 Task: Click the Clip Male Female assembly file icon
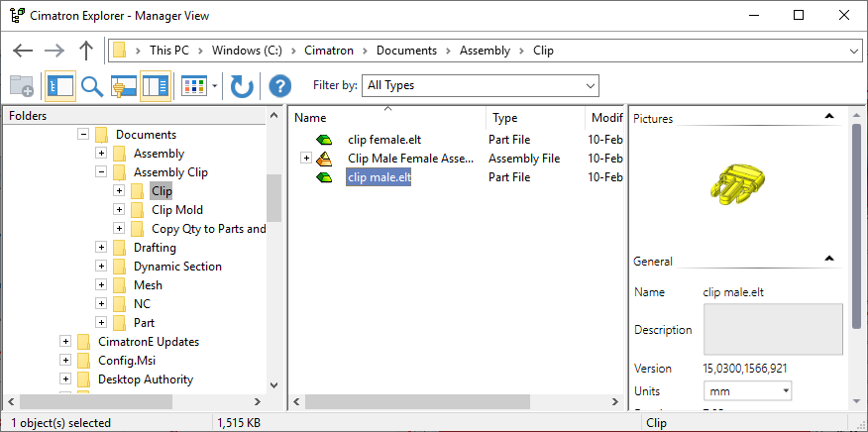coord(324,159)
